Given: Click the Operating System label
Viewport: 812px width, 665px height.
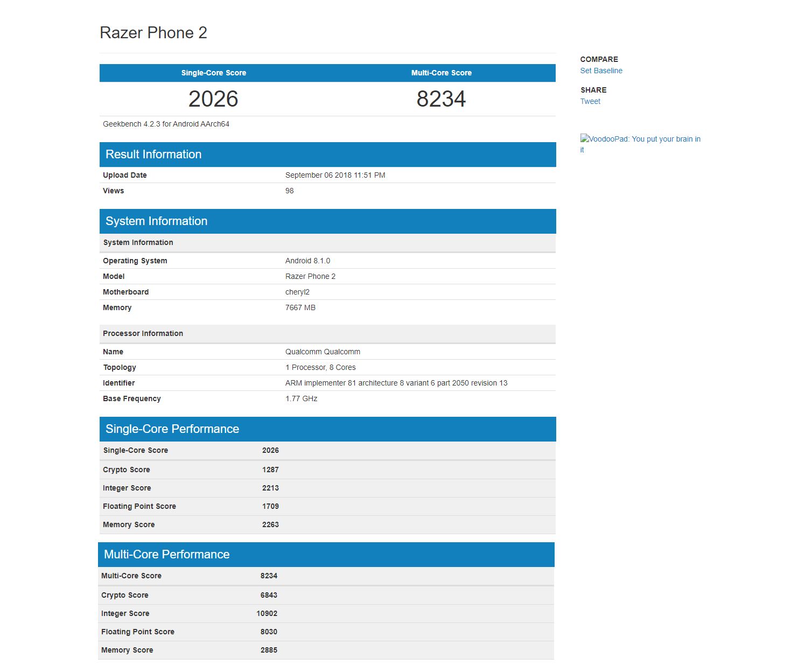Looking at the screenshot, I should 135,261.
